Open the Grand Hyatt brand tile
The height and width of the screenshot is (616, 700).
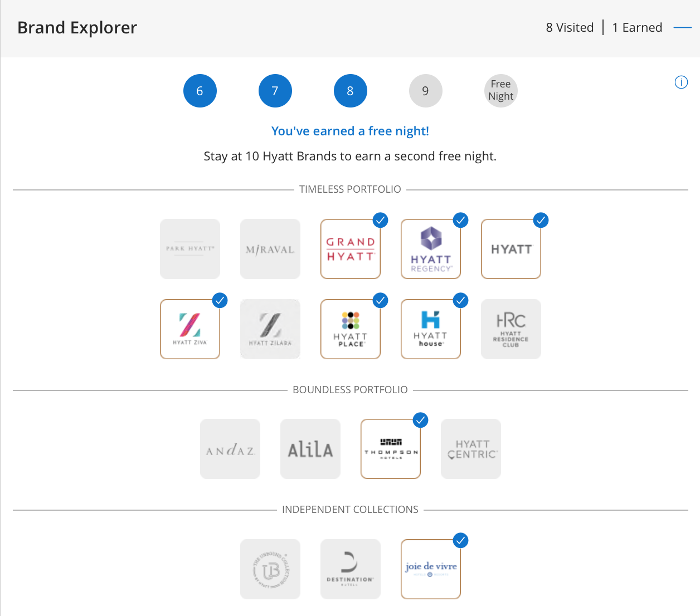(x=351, y=249)
